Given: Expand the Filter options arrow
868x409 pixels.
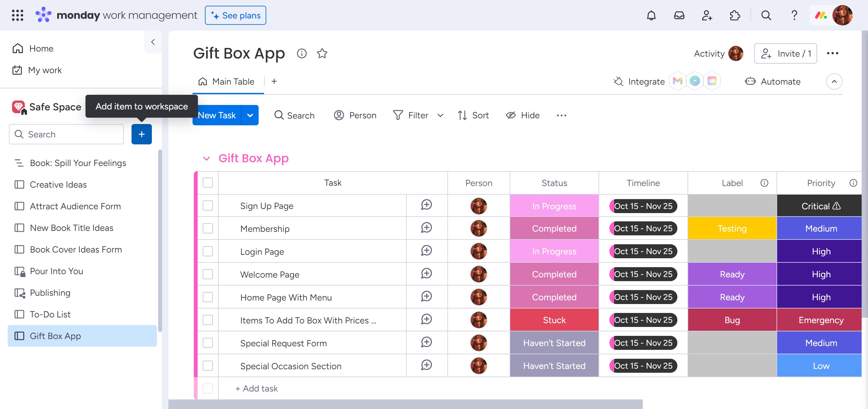Looking at the screenshot, I should 440,115.
